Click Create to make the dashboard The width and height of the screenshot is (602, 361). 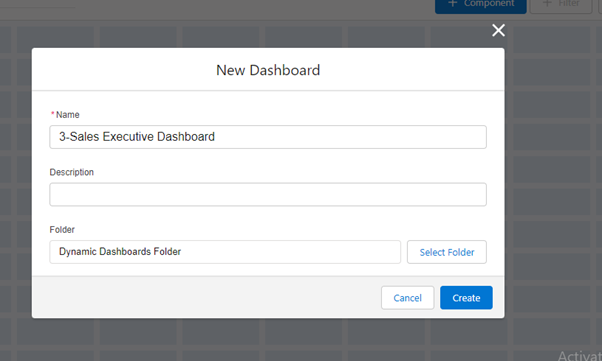tap(466, 298)
